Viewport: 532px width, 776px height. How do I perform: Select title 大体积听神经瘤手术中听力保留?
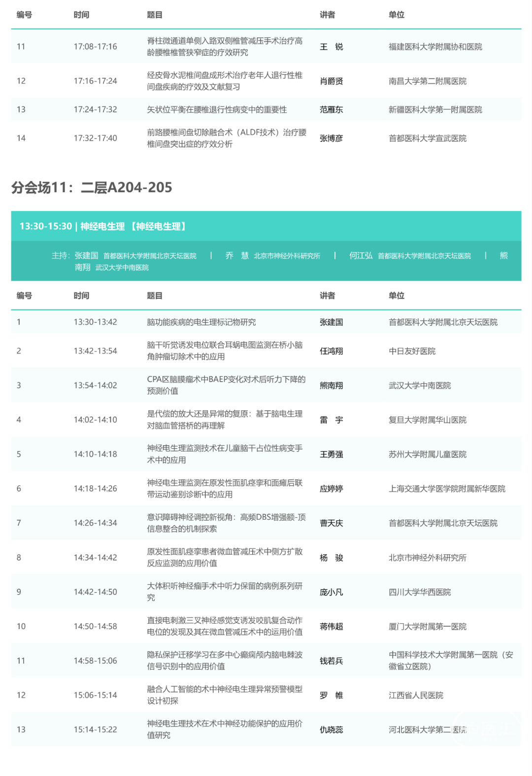225,592
